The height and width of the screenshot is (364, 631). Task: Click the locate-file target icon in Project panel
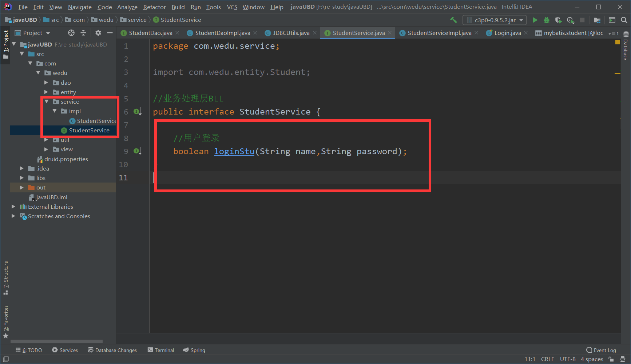[71, 33]
